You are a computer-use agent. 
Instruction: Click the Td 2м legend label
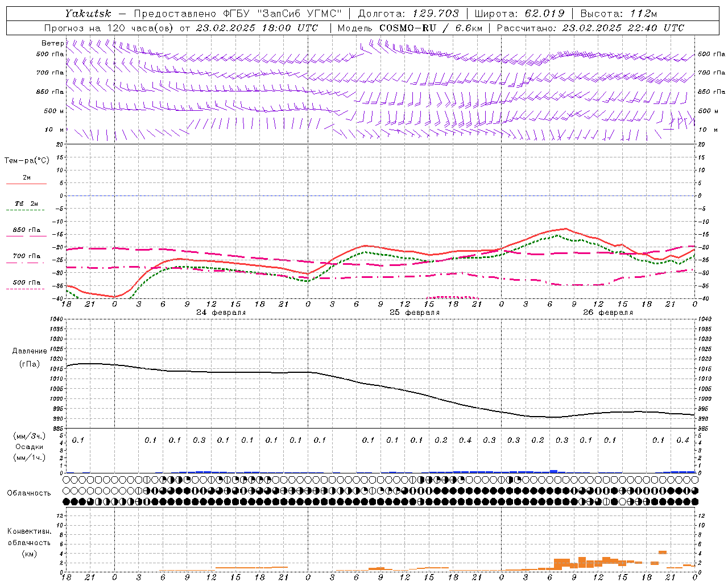click(27, 203)
